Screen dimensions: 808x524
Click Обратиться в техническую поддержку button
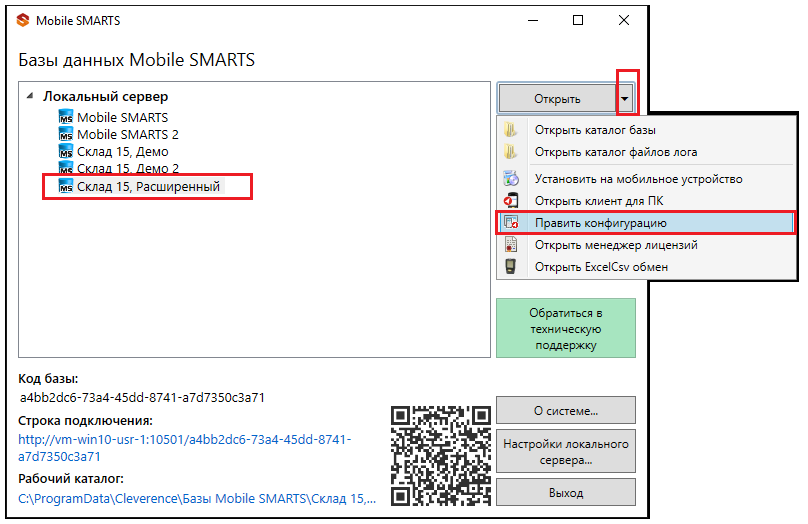click(566, 328)
